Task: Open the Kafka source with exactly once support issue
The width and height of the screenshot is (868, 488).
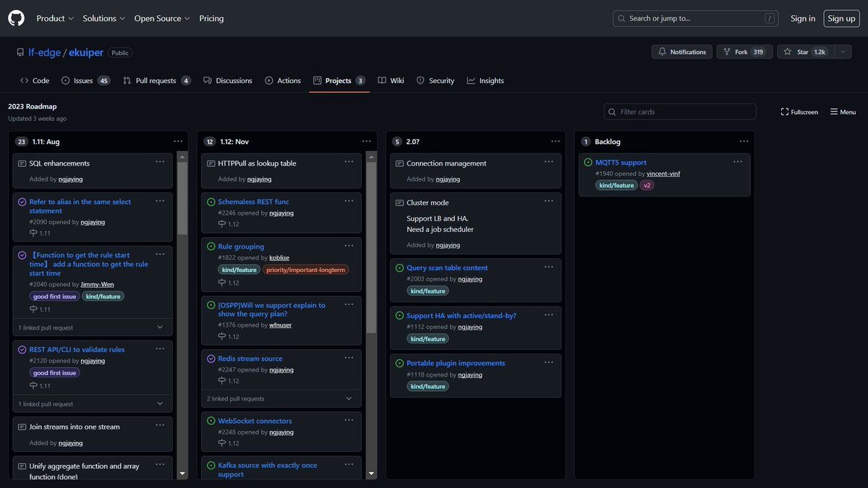Action: [267, 470]
